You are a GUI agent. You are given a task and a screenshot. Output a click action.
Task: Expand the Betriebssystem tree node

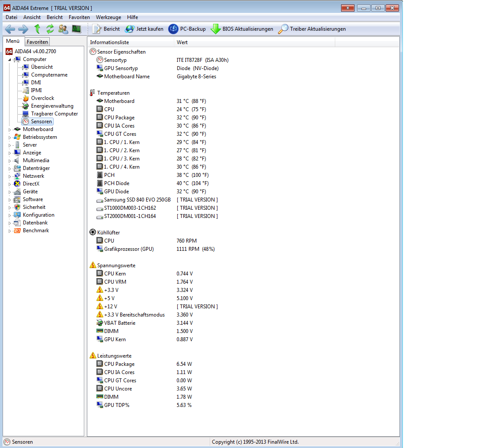(x=10, y=137)
